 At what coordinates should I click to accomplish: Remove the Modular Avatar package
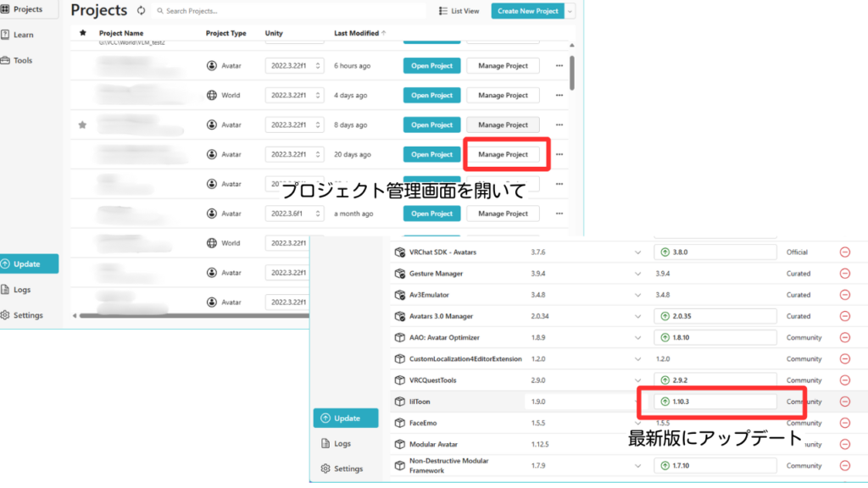click(x=845, y=444)
